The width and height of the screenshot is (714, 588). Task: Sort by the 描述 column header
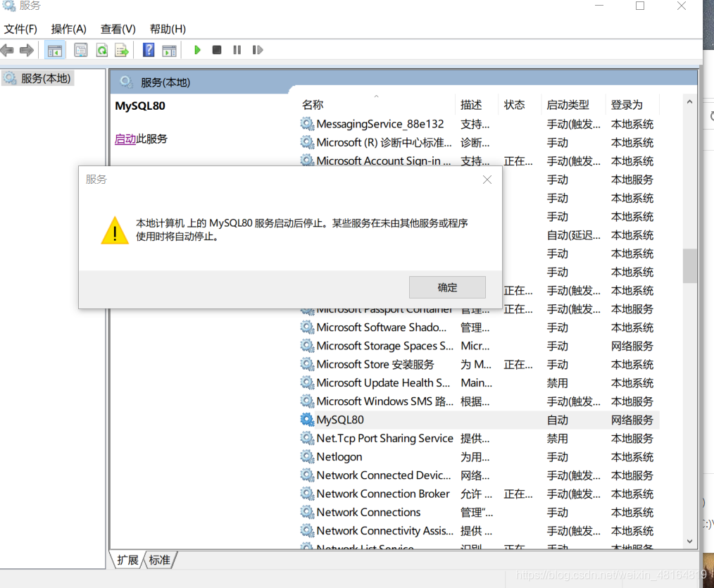tap(477, 105)
